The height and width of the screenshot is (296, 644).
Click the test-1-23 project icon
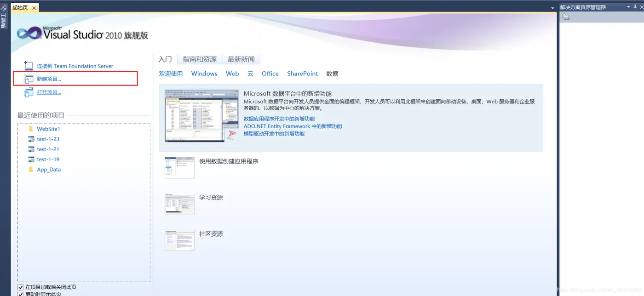point(31,139)
